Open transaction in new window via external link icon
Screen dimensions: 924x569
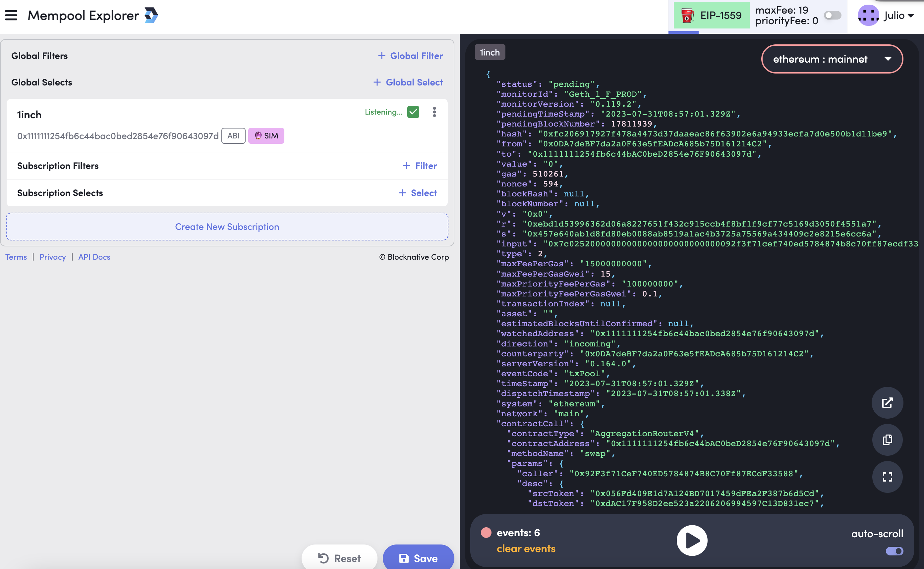coord(887,403)
